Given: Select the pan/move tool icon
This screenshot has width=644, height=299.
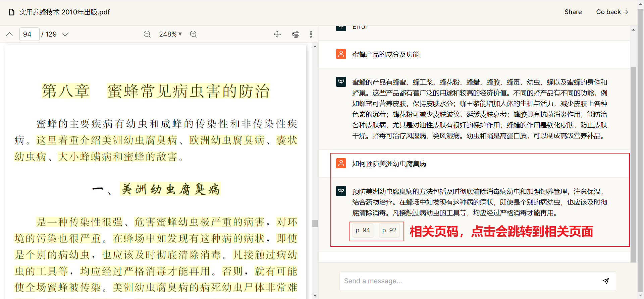Looking at the screenshot, I should tap(277, 34).
